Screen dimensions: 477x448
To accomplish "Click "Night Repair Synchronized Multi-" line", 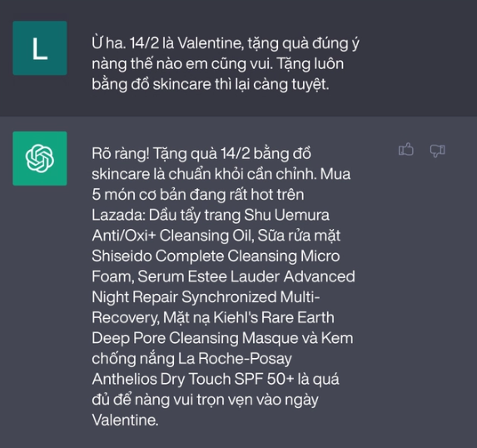I will 206,297.
